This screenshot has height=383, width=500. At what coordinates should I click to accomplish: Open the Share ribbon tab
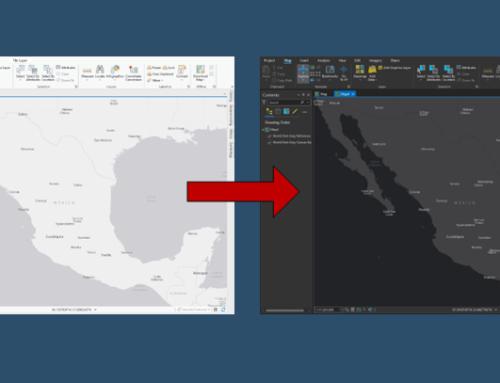point(395,61)
